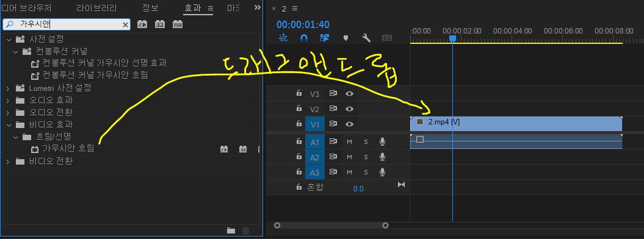
Task: Toggle sync lock for track V2
Action: point(333,109)
